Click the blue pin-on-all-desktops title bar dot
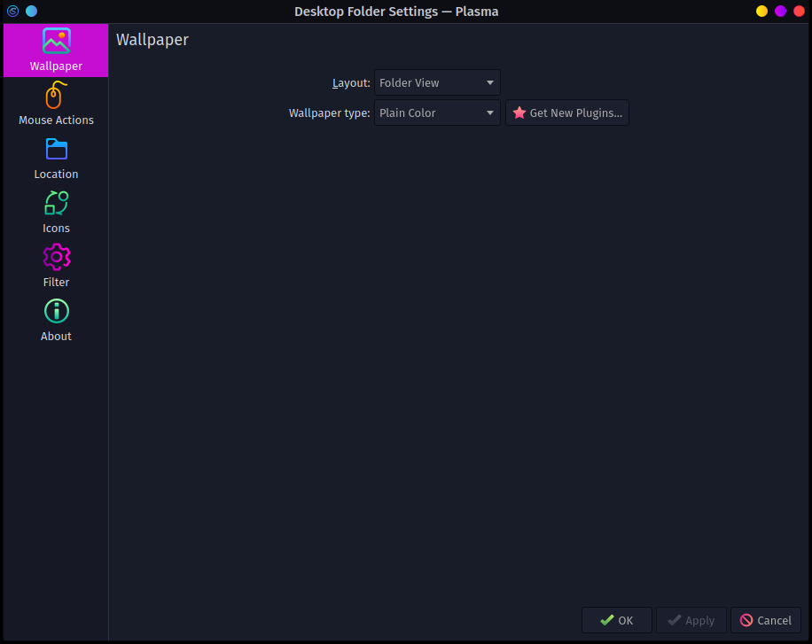Image resolution: width=812 pixels, height=644 pixels. point(32,11)
